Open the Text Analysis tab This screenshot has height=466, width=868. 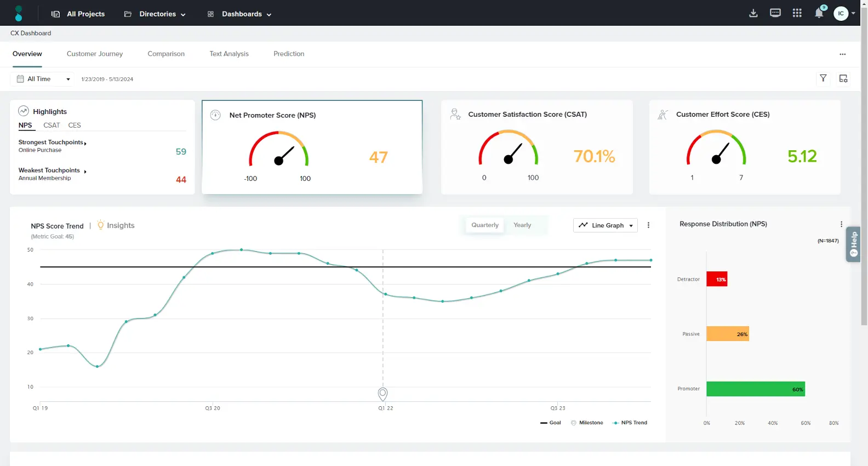(229, 54)
